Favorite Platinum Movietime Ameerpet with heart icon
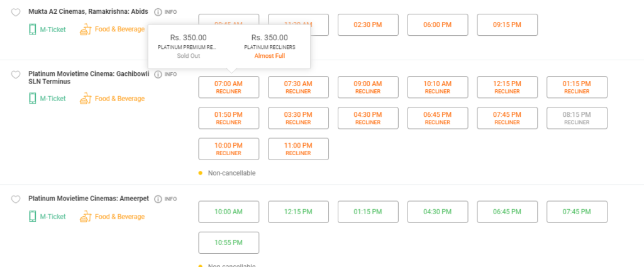 15,199
